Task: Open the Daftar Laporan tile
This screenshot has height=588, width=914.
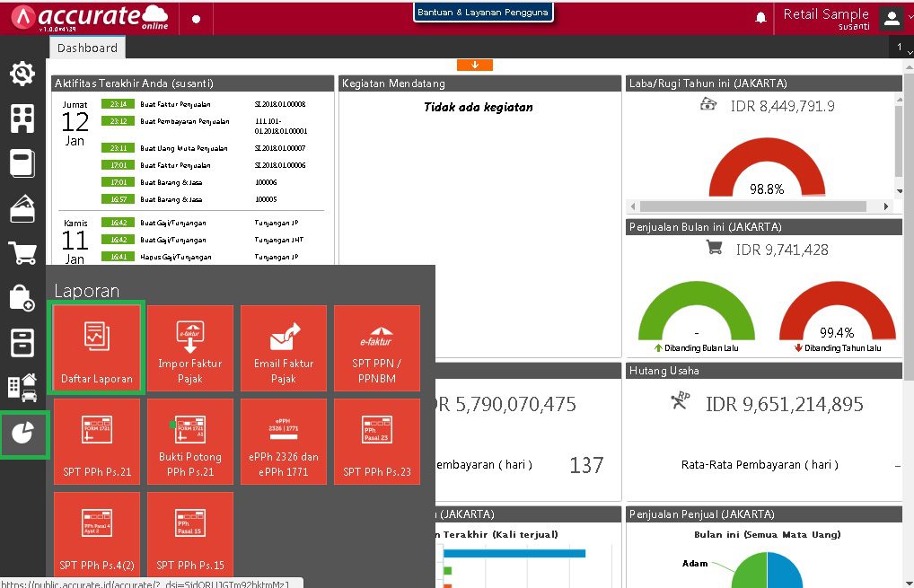Action: pyautogui.click(x=96, y=348)
